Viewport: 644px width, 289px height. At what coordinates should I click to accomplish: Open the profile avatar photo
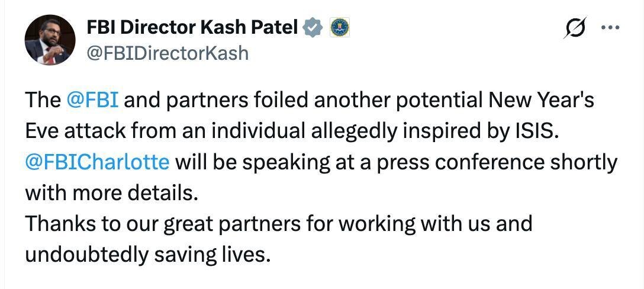[x=49, y=40]
